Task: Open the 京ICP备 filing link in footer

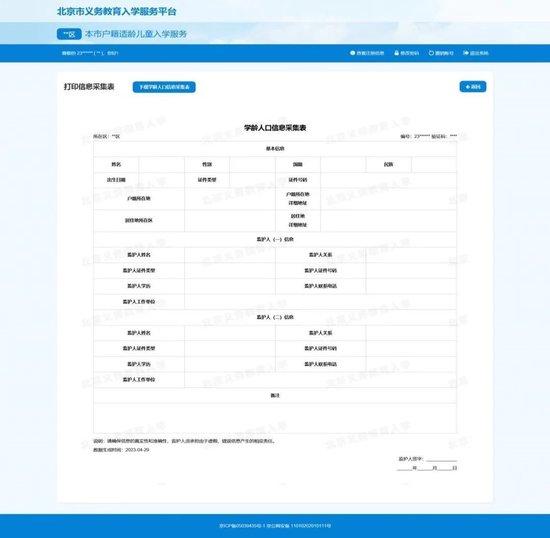Action: pos(242,526)
